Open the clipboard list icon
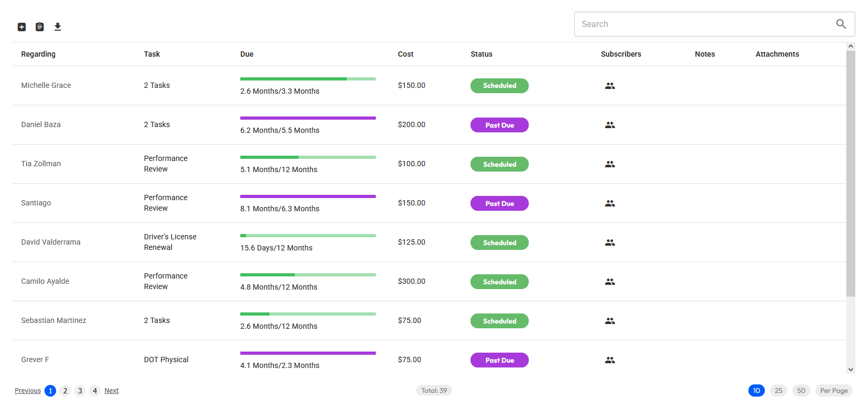The width and height of the screenshot is (868, 413). 40,27
